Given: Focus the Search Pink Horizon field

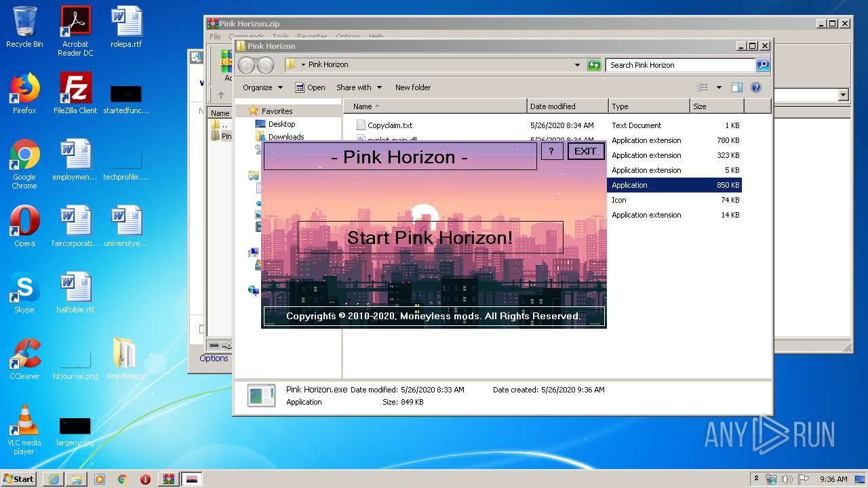Looking at the screenshot, I should (680, 65).
